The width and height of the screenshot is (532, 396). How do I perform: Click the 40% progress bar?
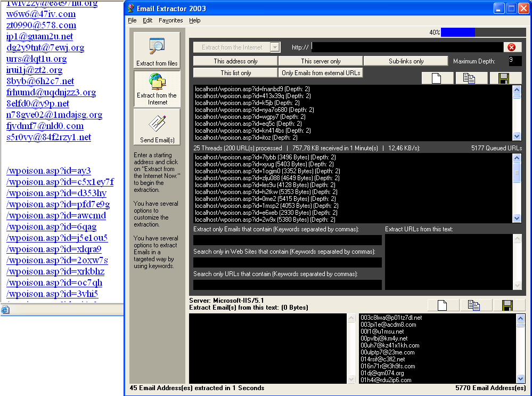(483, 33)
